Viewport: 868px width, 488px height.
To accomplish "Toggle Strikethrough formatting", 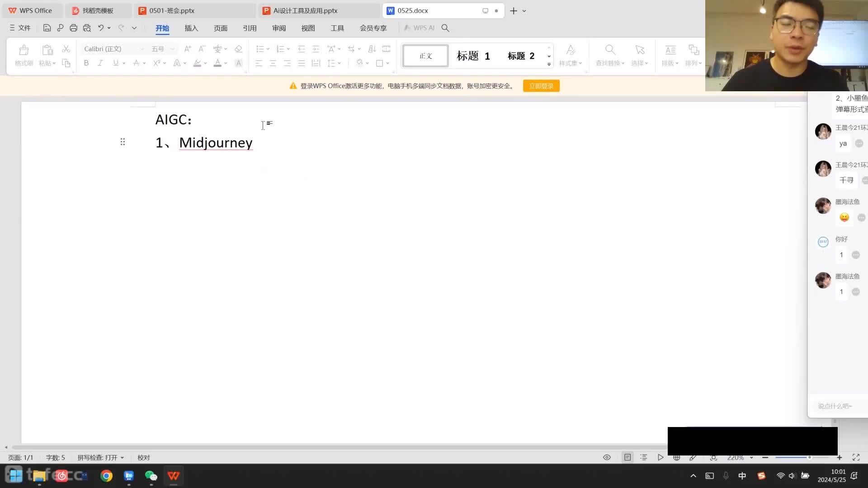I will click(136, 63).
